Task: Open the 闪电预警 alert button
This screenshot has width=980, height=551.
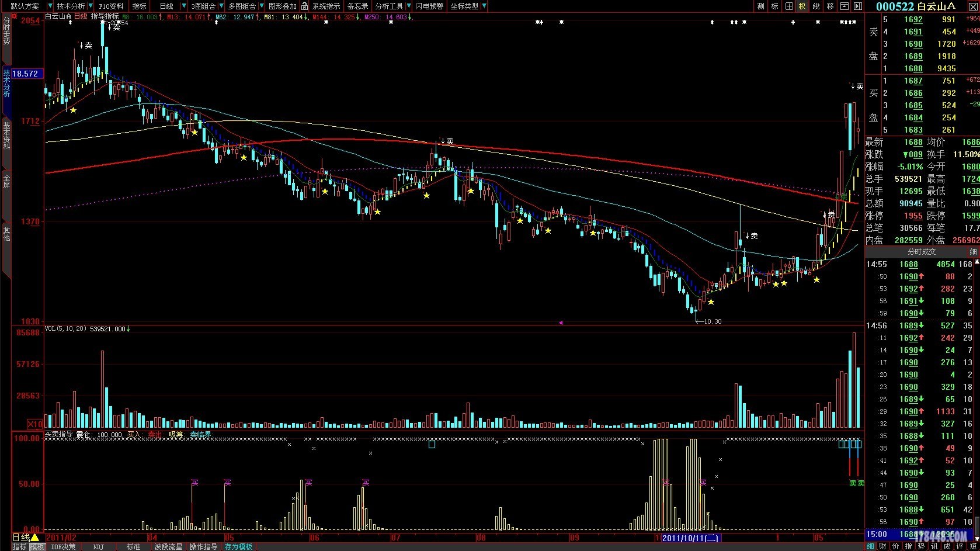Action: [429, 6]
